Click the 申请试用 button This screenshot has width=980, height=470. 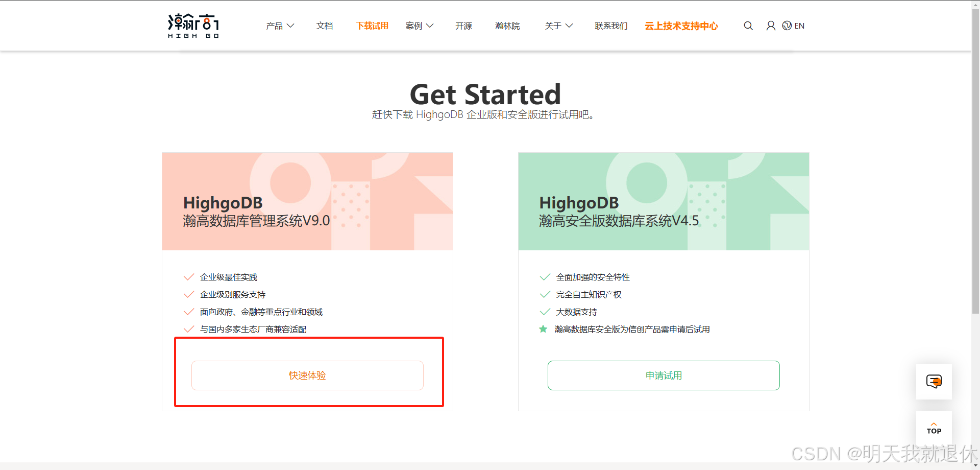(664, 375)
